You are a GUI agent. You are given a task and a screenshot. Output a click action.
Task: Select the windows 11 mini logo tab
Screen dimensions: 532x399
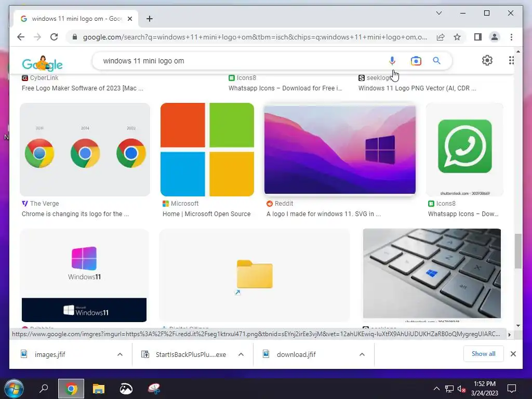(x=76, y=19)
